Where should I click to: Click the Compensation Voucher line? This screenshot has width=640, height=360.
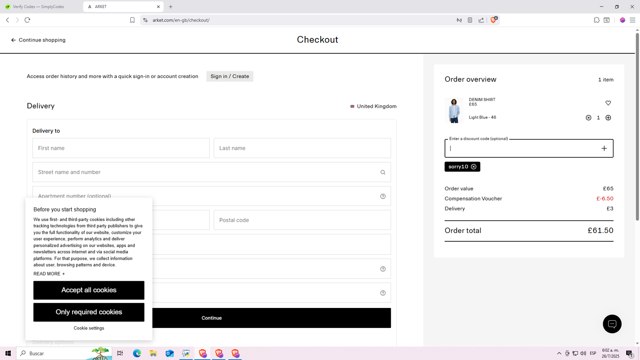tap(529, 199)
